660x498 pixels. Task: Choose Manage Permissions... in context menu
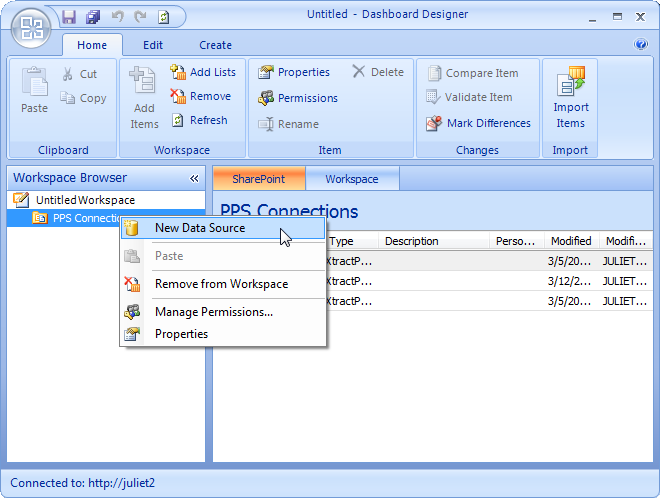[223, 312]
